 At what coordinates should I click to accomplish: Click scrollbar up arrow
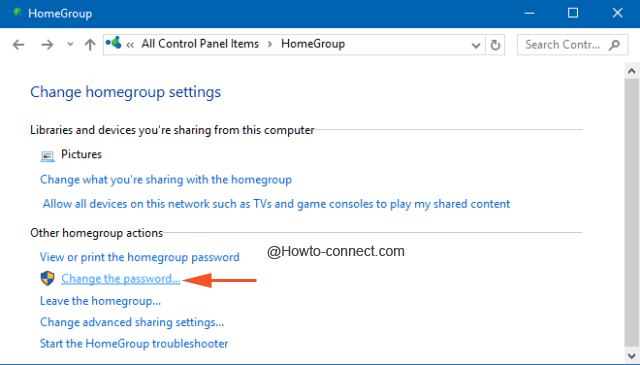(632, 71)
